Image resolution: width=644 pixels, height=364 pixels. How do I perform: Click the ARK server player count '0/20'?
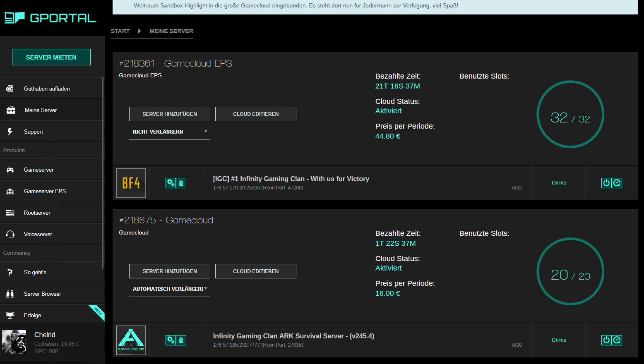517,345
